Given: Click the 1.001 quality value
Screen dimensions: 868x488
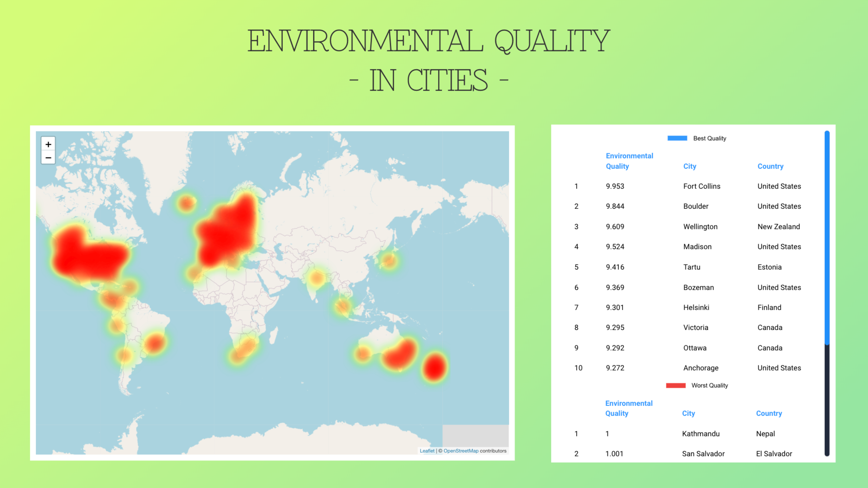Looking at the screenshot, I should tap(614, 454).
